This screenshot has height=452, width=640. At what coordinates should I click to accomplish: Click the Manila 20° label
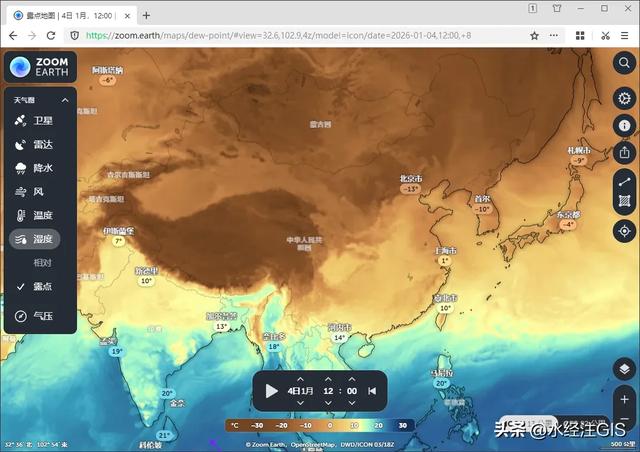coord(442,383)
